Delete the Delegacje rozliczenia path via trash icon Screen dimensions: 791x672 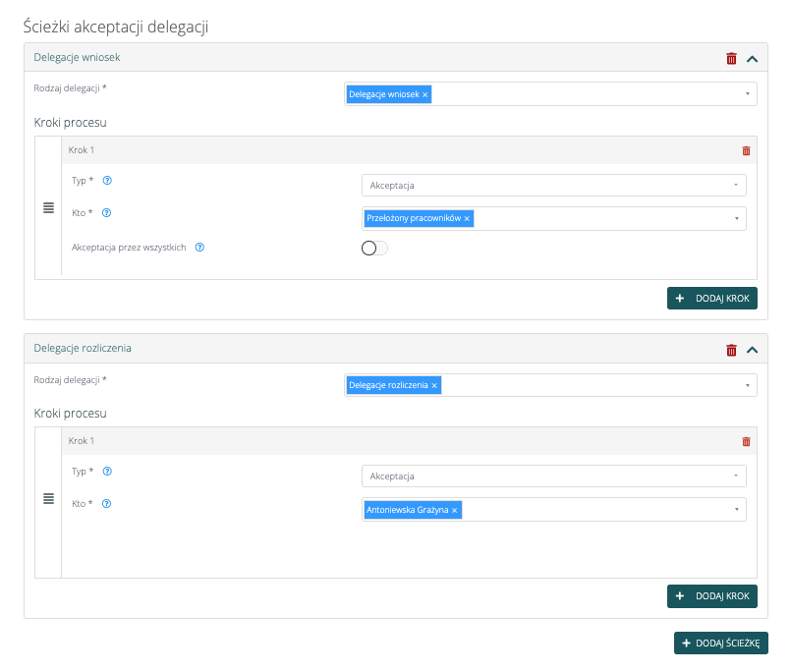pyautogui.click(x=731, y=349)
